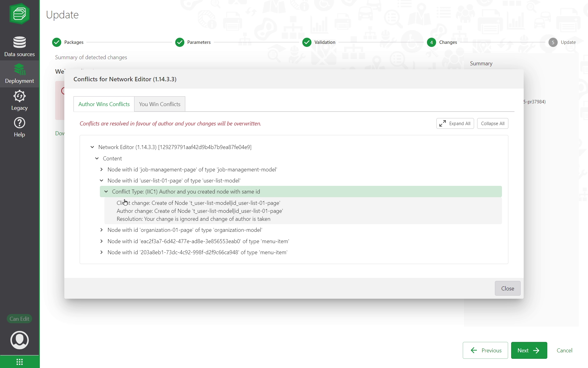
Task: Open the apps grid icon
Action: point(19,362)
